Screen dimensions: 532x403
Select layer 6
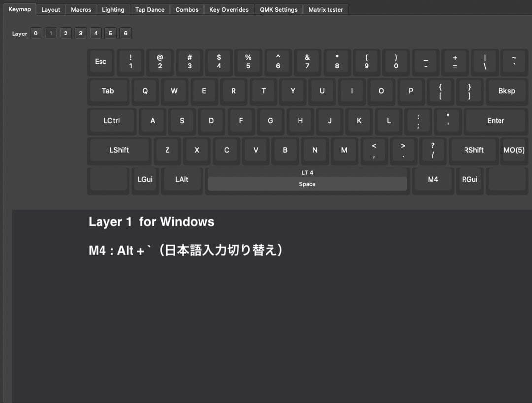pyautogui.click(x=125, y=33)
